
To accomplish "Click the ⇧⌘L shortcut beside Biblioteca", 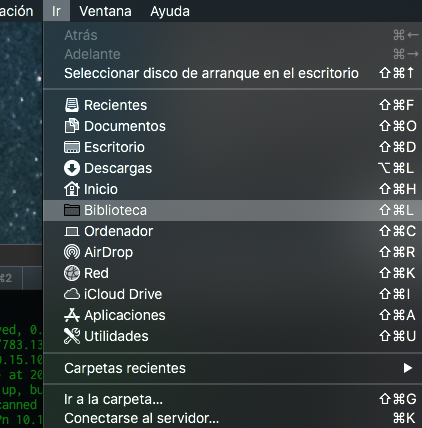I will coord(397,210).
